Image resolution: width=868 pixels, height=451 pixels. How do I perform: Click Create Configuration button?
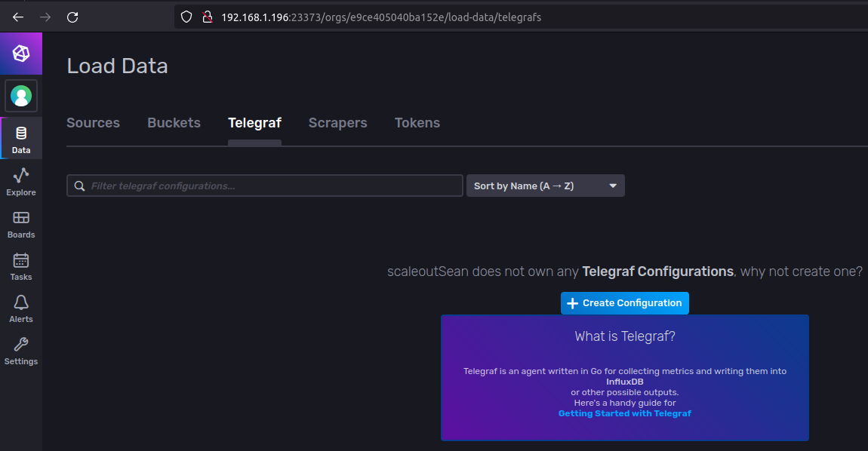[624, 303]
